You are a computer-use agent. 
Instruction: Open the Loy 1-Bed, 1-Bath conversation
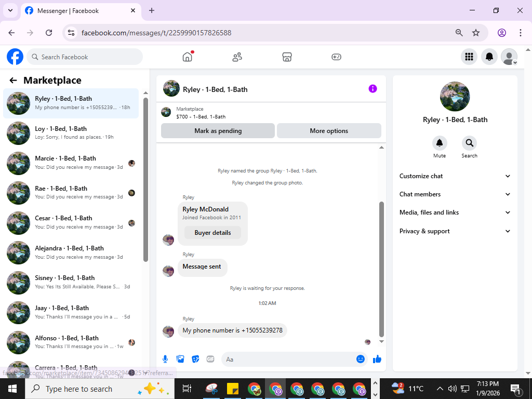tap(71, 133)
